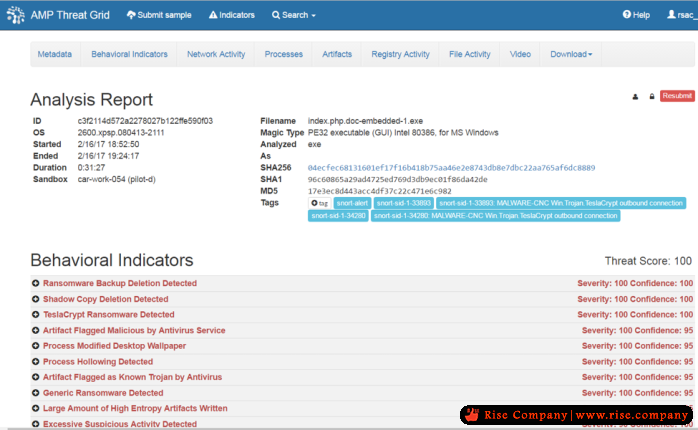Viewport: 698px width, 430px height.
Task: Click the person icon beside Resubmit
Action: [x=635, y=97]
